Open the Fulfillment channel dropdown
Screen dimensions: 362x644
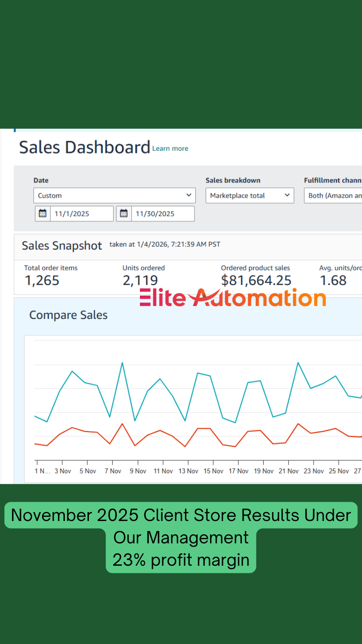(x=333, y=195)
